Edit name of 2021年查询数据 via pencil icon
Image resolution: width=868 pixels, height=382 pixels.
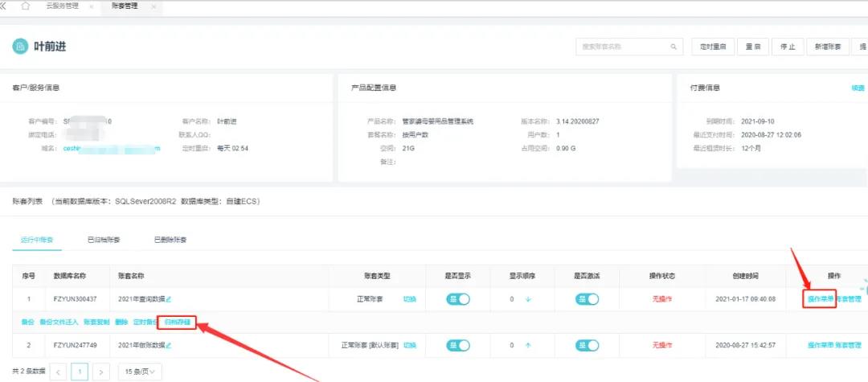[169, 300]
